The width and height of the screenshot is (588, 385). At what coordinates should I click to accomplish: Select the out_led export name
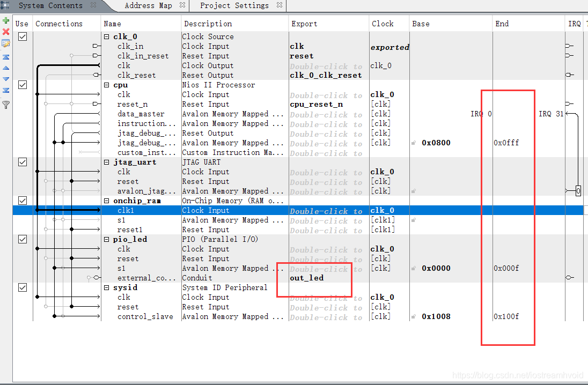(x=307, y=278)
